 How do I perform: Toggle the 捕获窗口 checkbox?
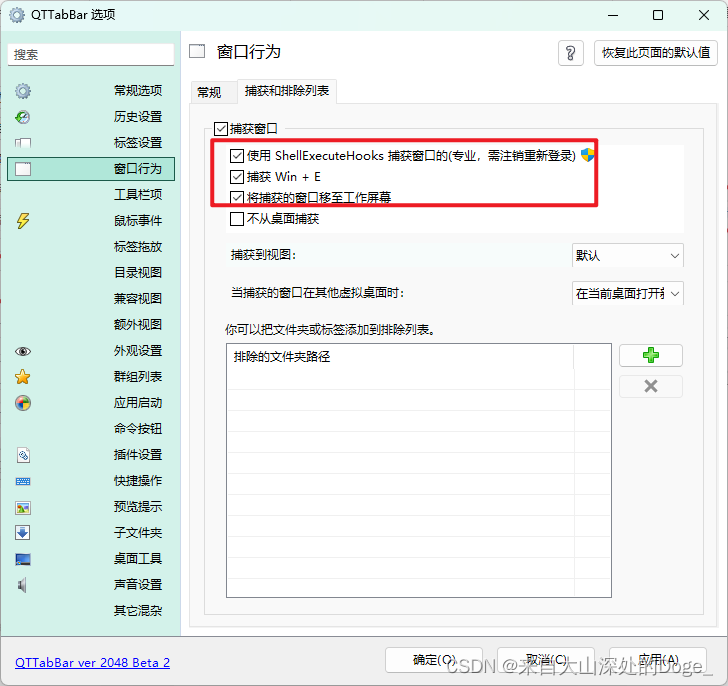click(x=221, y=129)
